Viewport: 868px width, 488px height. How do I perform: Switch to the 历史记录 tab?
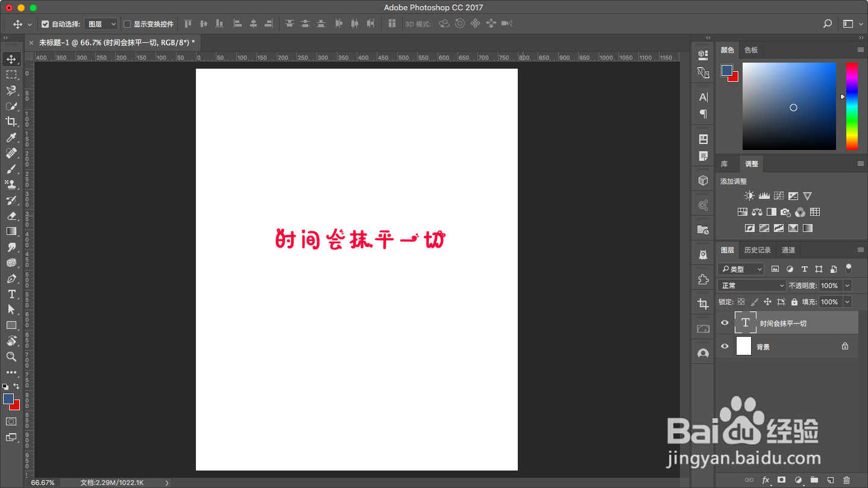(x=757, y=250)
